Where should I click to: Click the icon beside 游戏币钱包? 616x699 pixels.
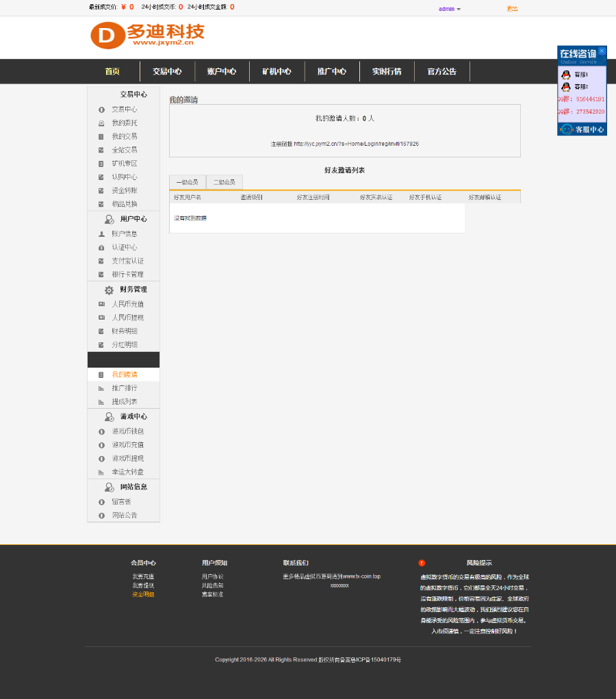click(x=101, y=432)
